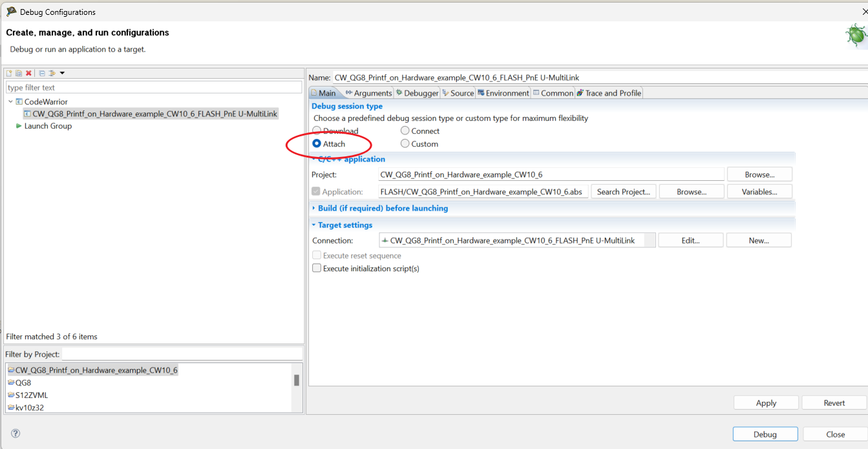Screen dimensions: 868x449
Task: Click the Search Project... button
Action: click(624, 191)
